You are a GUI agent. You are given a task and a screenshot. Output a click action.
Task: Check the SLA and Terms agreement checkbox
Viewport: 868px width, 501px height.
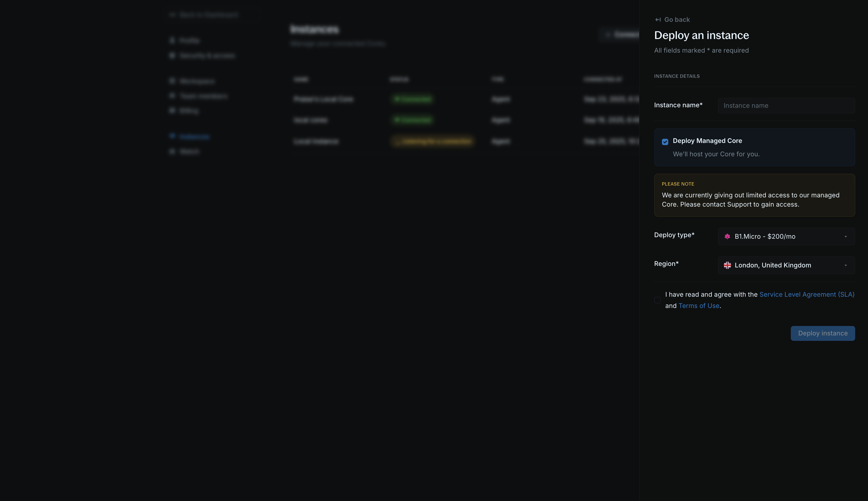[x=657, y=300]
